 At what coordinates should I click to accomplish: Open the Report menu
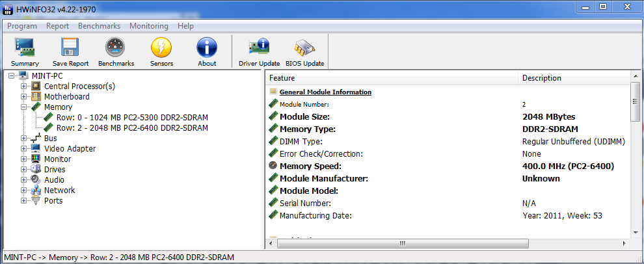click(x=57, y=26)
